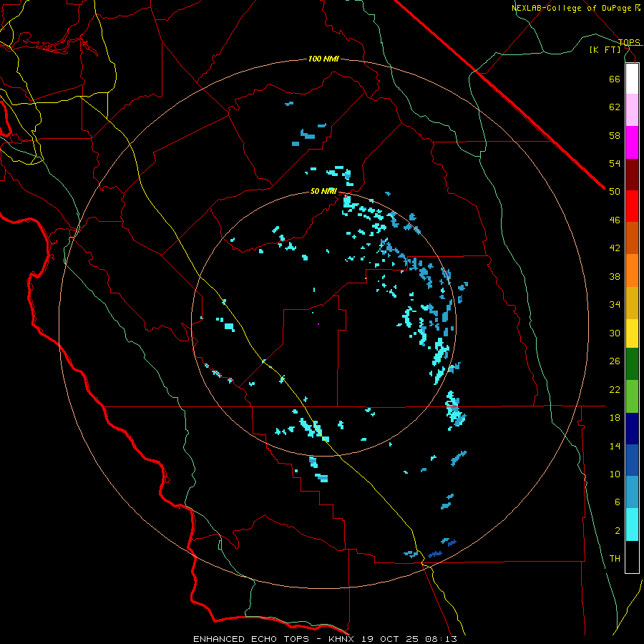The width and height of the screenshot is (644, 644).
Task: Click the '100 NMI' range ring label
Action: pos(323,59)
